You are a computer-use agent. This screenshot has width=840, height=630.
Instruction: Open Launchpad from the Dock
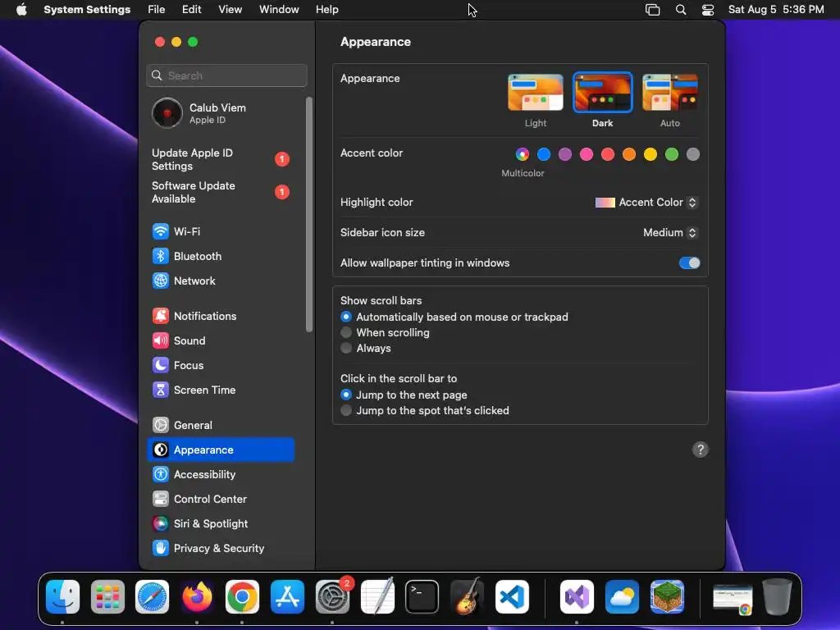click(x=107, y=597)
